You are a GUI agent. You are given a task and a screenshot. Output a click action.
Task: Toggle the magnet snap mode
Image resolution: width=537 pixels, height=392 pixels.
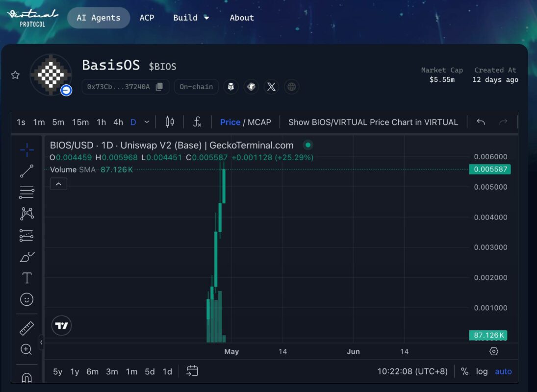pyautogui.click(x=26, y=377)
